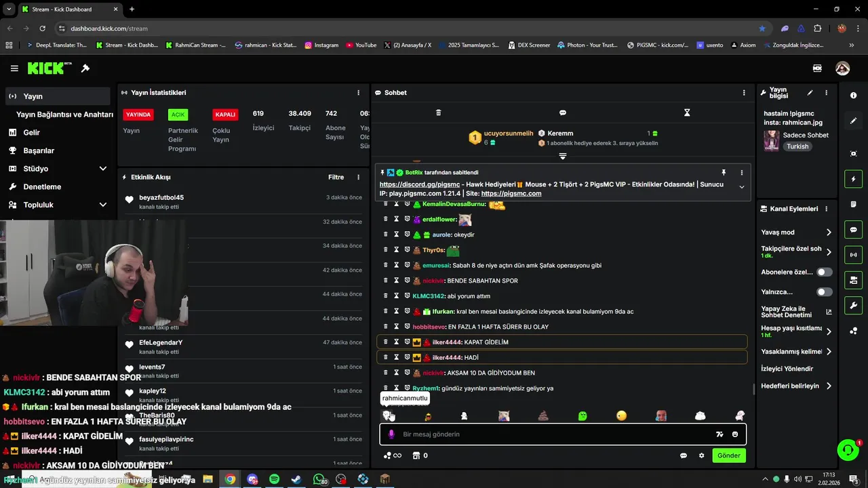Select the green blob emote in emote row
This screenshot has height=488, width=868.
tap(583, 415)
